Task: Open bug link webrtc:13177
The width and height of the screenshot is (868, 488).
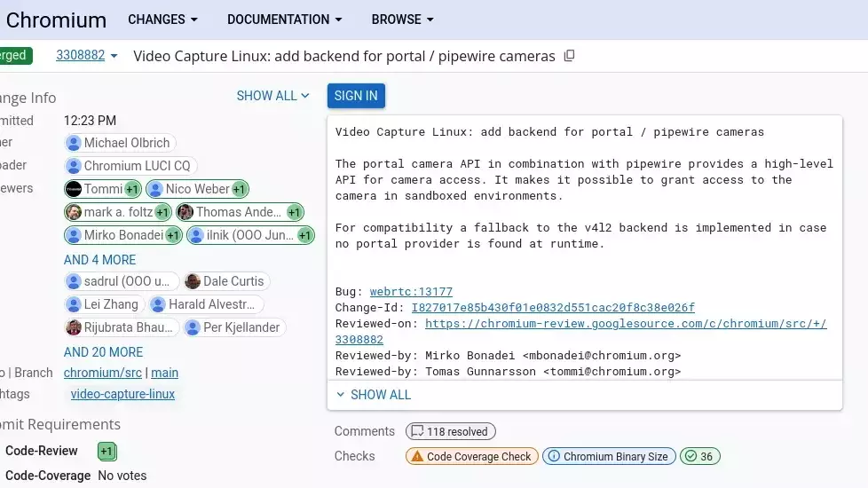Action: (x=411, y=292)
